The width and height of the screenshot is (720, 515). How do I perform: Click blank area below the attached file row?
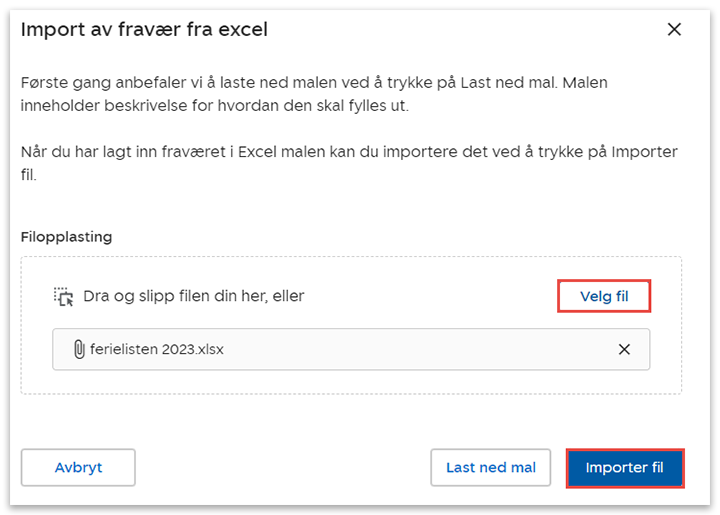[350, 382]
